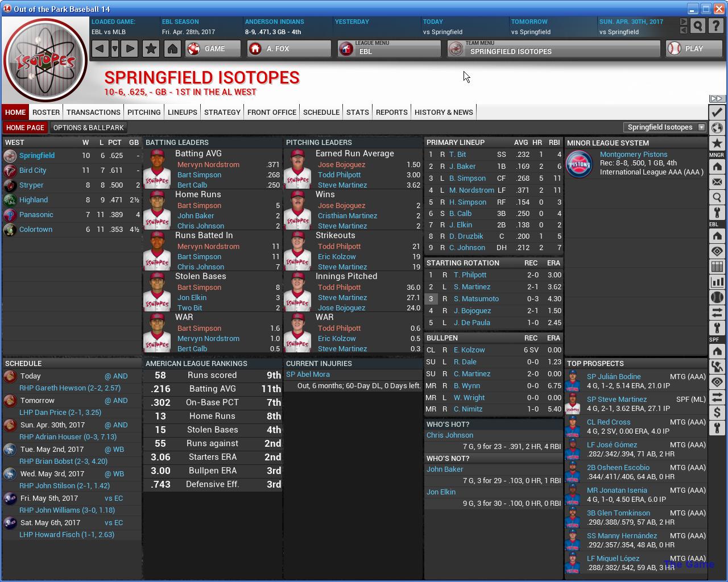Go forward with the right arrow button
This screenshot has height=582, width=728.
point(130,49)
